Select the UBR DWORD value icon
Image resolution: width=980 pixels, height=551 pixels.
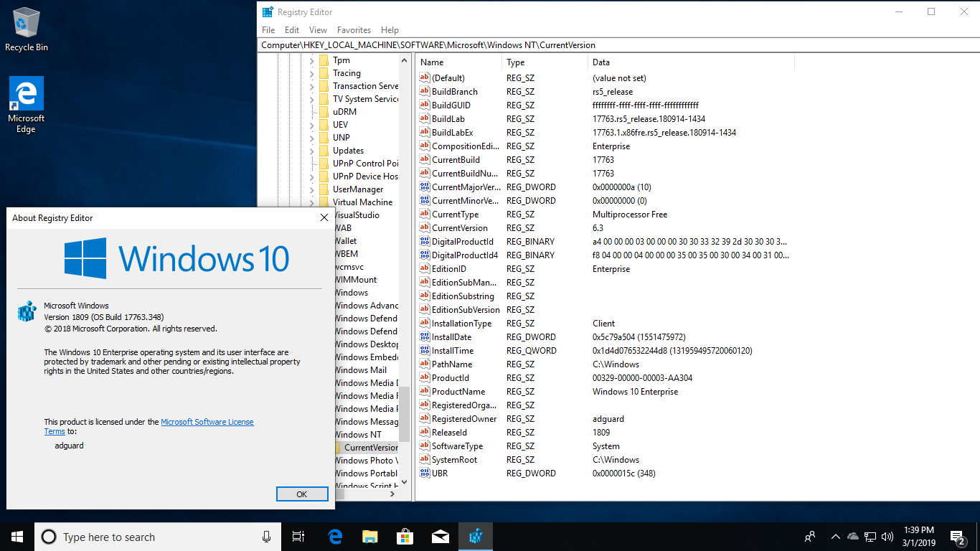tap(424, 474)
